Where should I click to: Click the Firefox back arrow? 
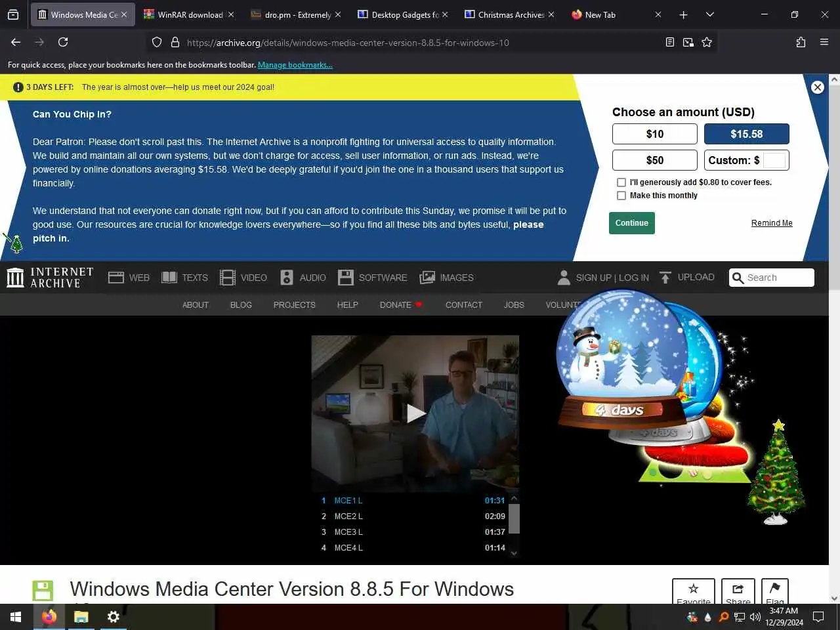click(16, 42)
